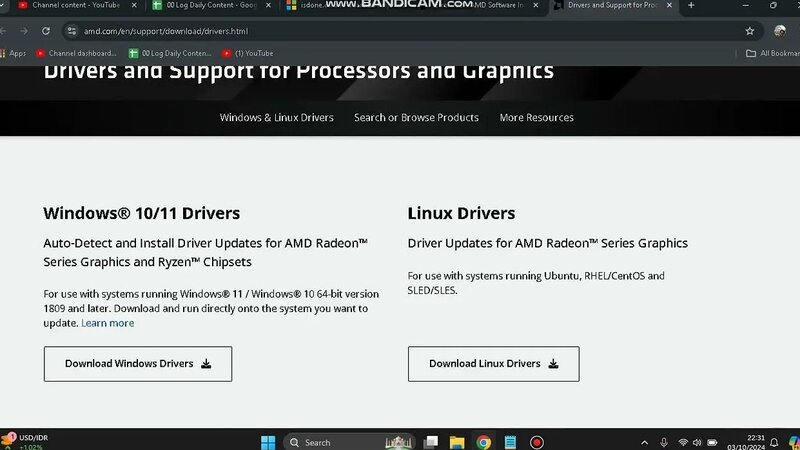Click the Windows® 10/11 Drivers heading
Viewport: 800px width, 450px height.
pyautogui.click(x=141, y=213)
